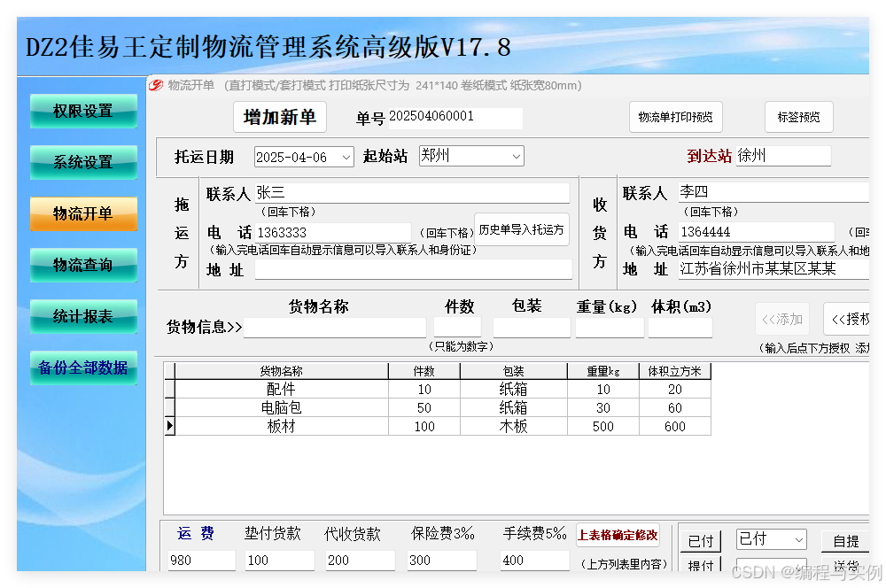The image size is (886, 588).
Task: Select the 电脑包 volume cell 60
Action: click(x=674, y=408)
